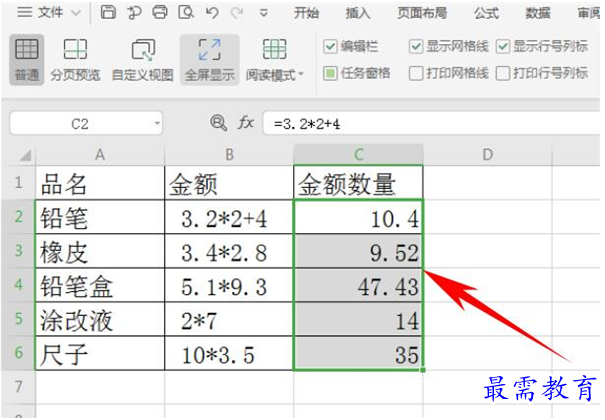Click cell containing 橡皮
The height and width of the screenshot is (420, 605).
(x=100, y=251)
